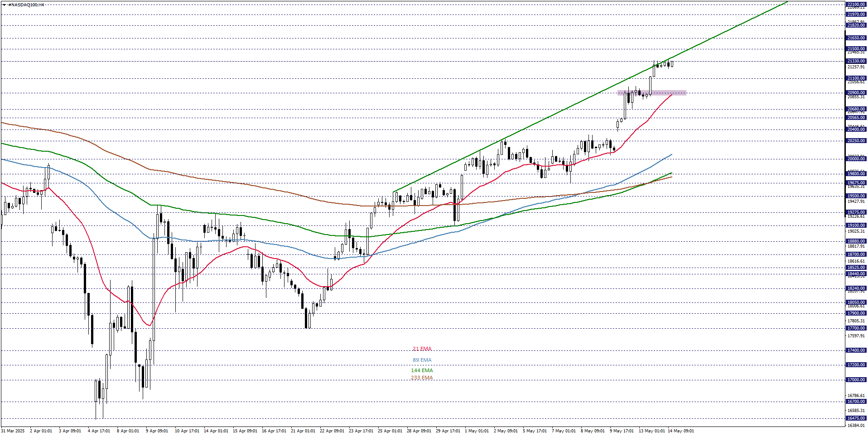Click the 17000.00 price level label
Image resolution: width=868 pixels, height=436 pixels.
click(x=856, y=380)
